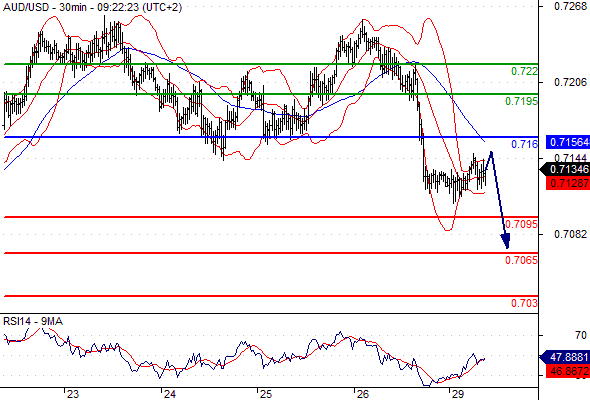Select the 0.7195 resistance level label
Viewport: 590px width, 400px height.
[521, 101]
